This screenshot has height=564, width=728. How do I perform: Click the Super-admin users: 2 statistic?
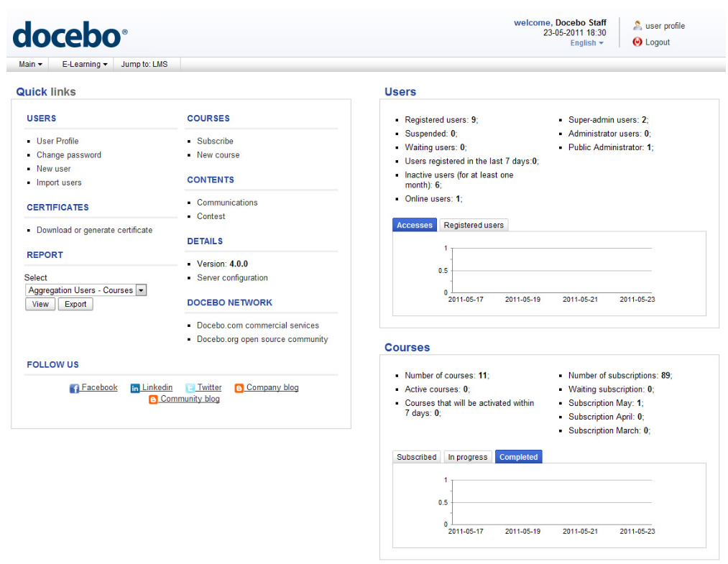point(608,120)
